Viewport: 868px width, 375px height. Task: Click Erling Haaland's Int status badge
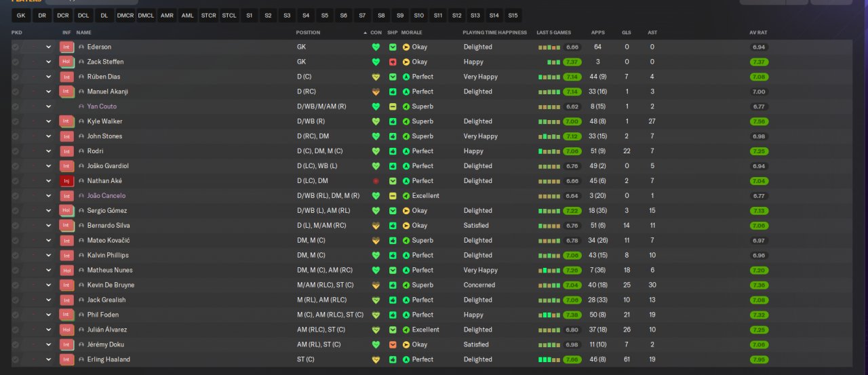[66, 359]
